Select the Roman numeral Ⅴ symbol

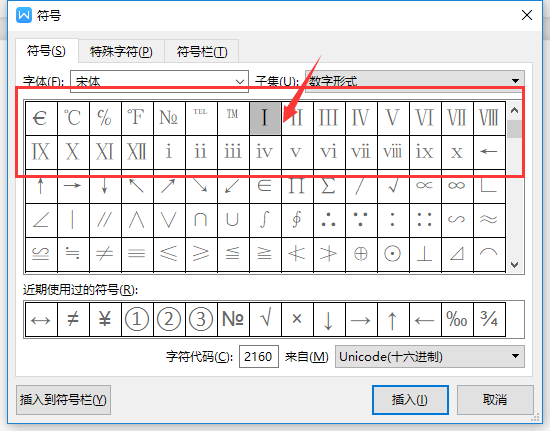coord(393,118)
